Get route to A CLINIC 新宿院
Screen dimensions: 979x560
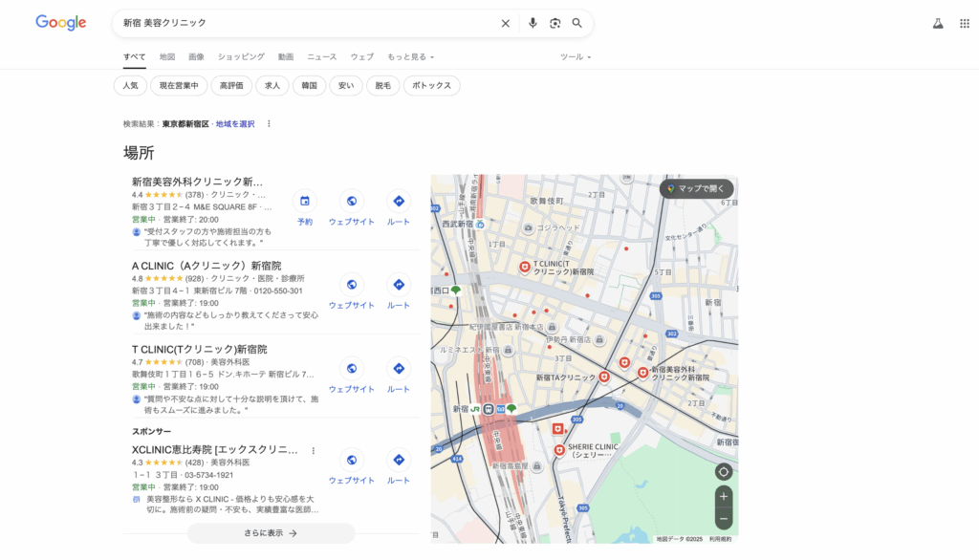pyautogui.click(x=399, y=286)
